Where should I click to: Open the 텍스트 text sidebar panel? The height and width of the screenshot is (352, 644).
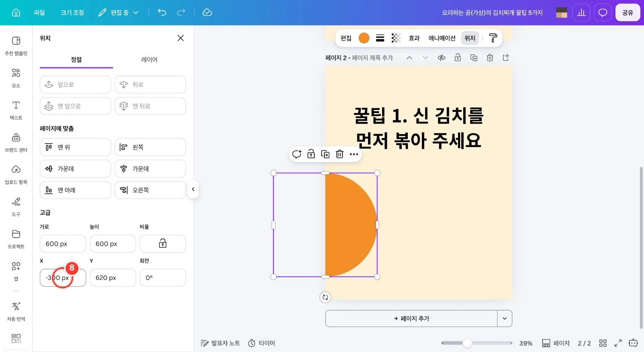tap(16, 110)
